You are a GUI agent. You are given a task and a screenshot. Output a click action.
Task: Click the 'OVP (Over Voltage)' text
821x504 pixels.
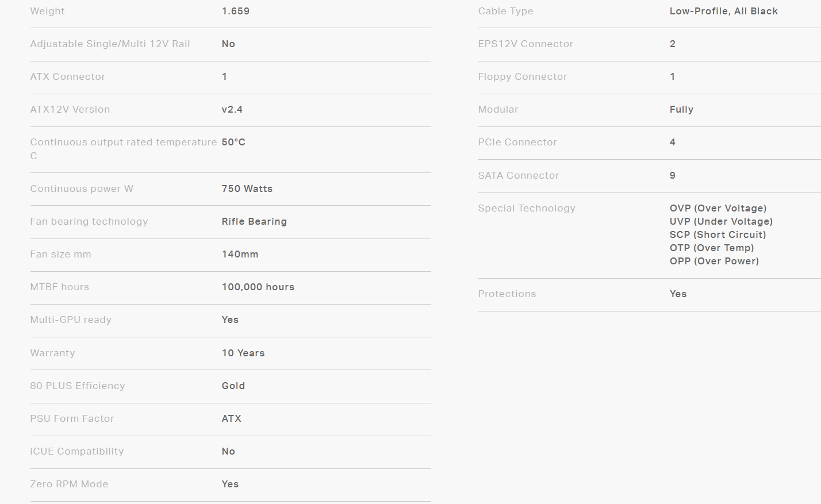[x=718, y=208]
